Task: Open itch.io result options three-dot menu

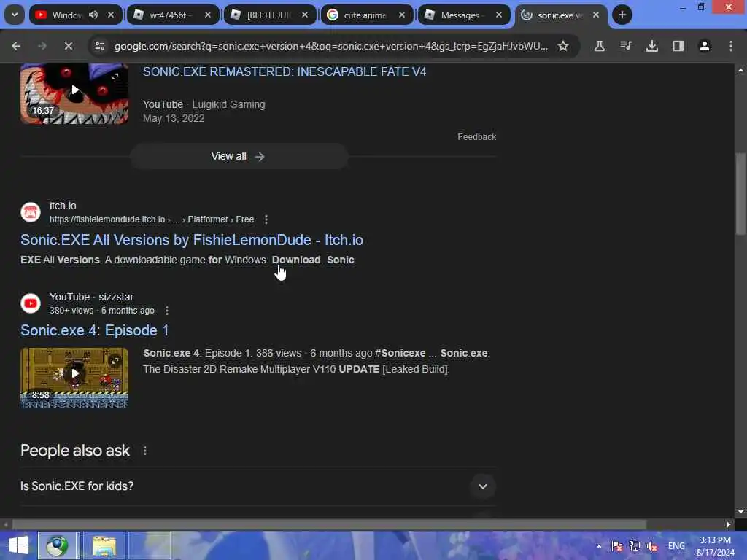Action: [x=266, y=219]
